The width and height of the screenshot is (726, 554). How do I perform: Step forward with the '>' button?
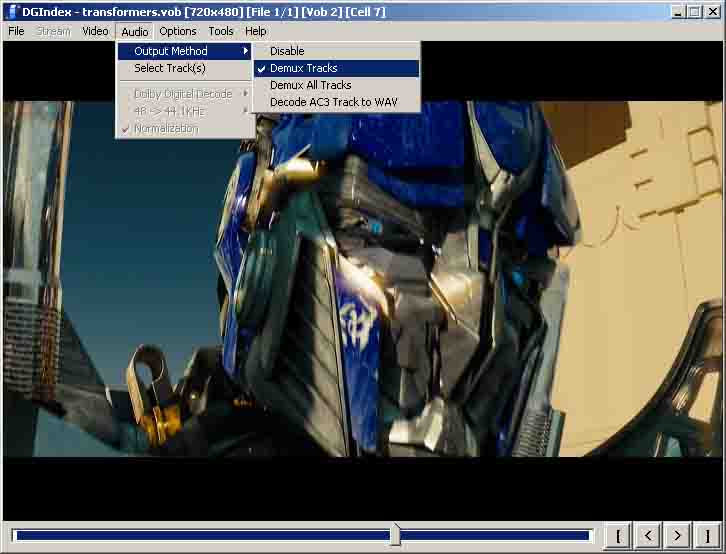click(x=677, y=535)
